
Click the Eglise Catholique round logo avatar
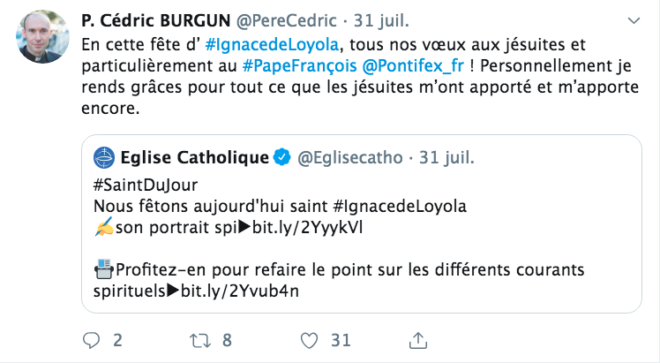[104, 157]
